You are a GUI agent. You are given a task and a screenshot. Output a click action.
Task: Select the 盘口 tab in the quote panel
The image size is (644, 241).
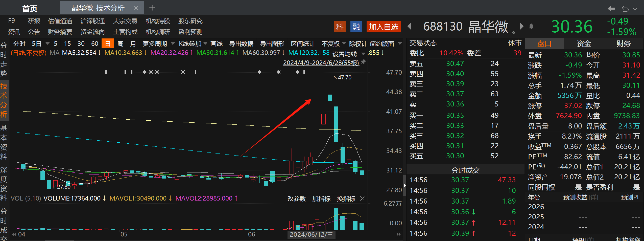[544, 44]
